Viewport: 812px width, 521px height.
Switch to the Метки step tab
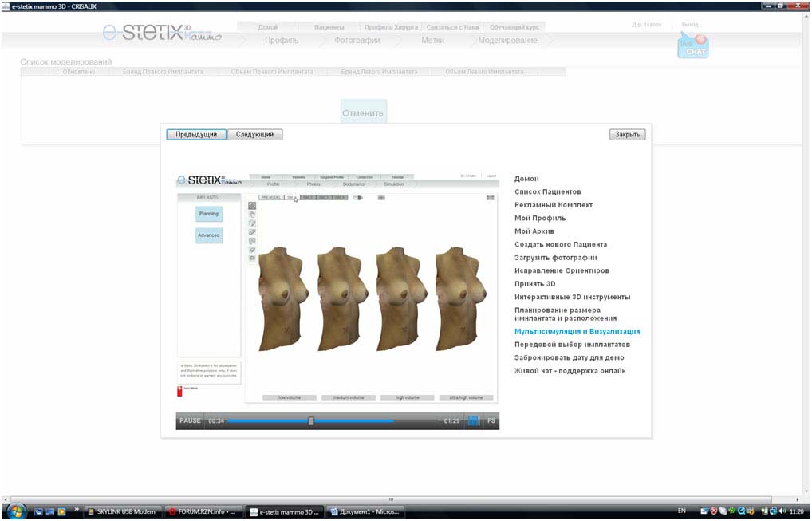coord(432,41)
